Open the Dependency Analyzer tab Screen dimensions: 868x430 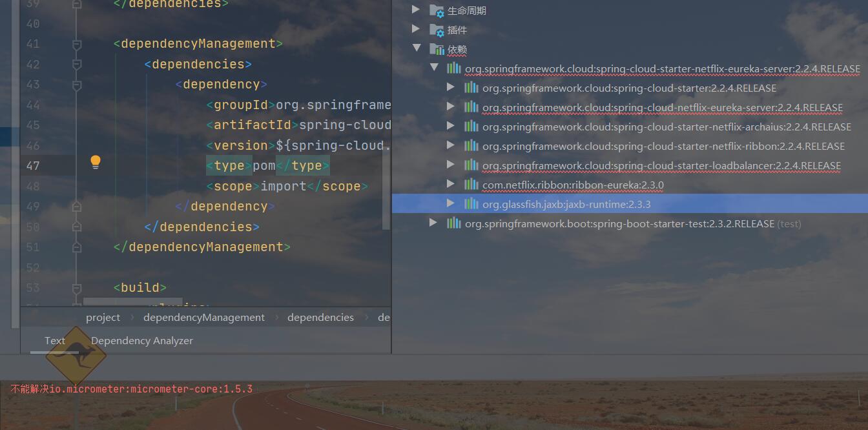142,340
